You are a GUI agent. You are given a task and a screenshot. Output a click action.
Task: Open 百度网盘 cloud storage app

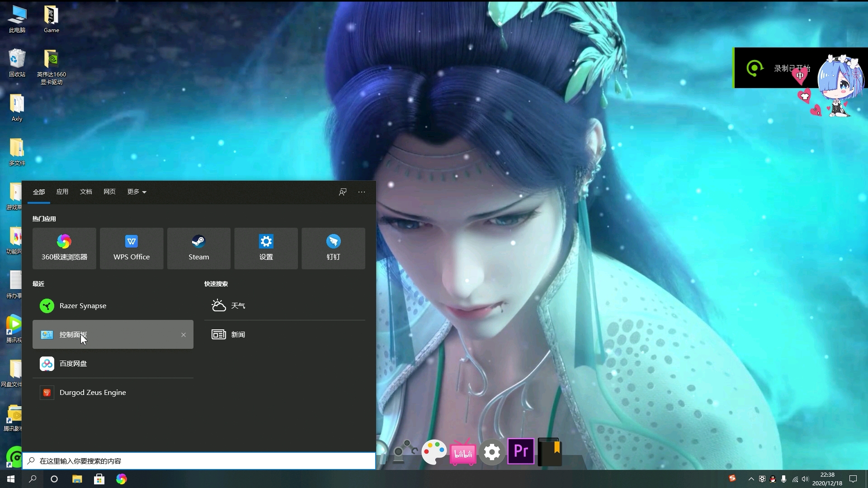[x=73, y=363]
